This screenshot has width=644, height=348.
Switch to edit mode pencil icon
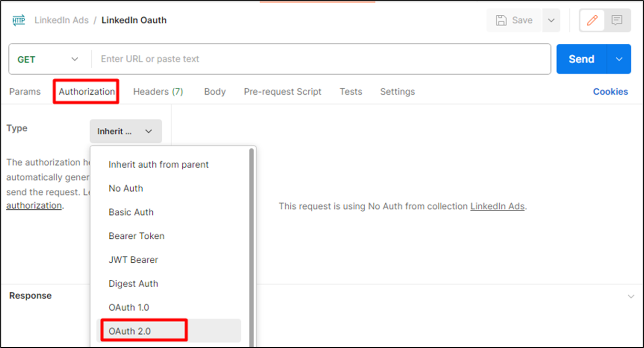pos(592,20)
